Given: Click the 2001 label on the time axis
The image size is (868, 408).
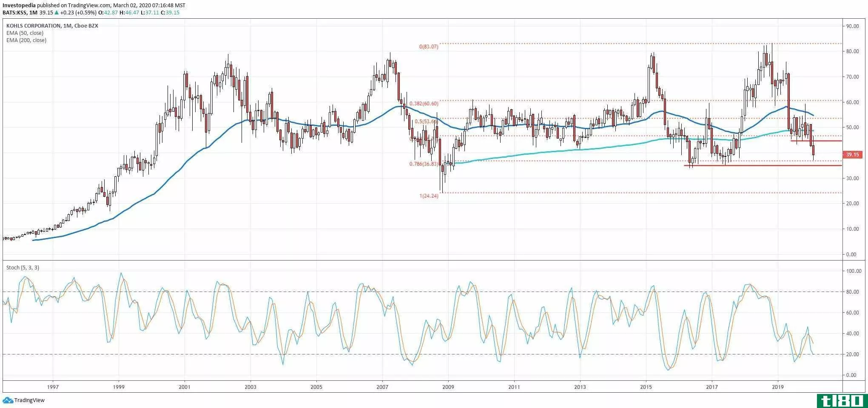Looking at the screenshot, I should point(185,387).
